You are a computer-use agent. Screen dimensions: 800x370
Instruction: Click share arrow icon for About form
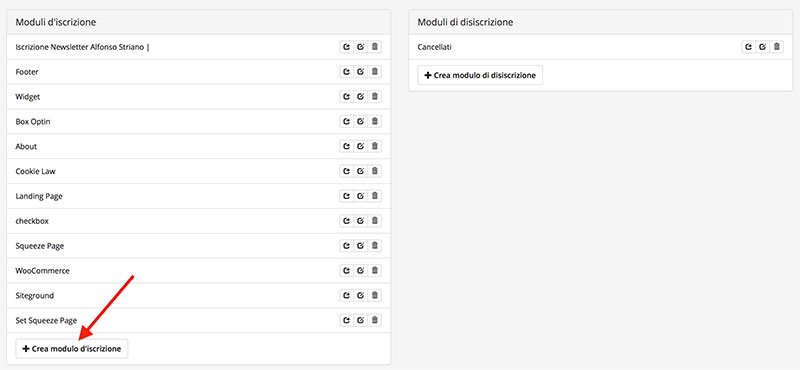347,146
